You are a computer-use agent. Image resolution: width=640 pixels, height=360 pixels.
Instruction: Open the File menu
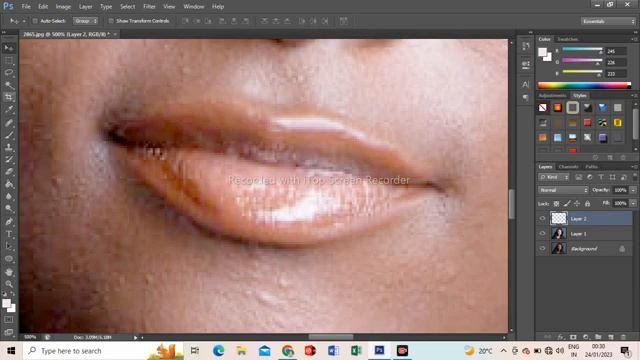[x=26, y=7]
